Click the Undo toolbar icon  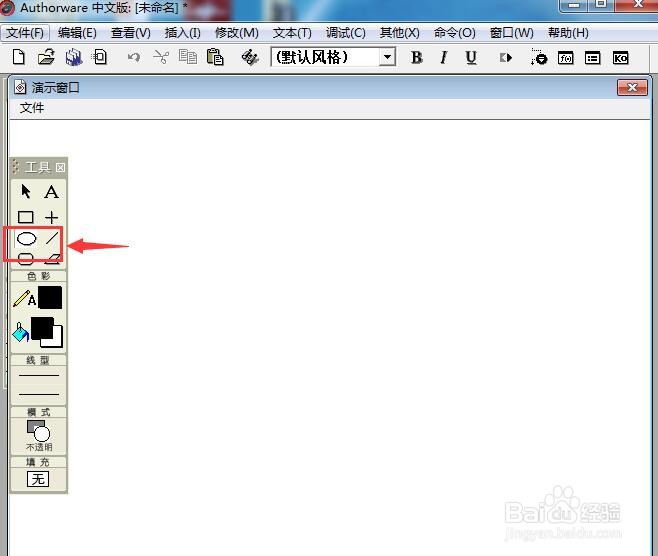pos(134,57)
